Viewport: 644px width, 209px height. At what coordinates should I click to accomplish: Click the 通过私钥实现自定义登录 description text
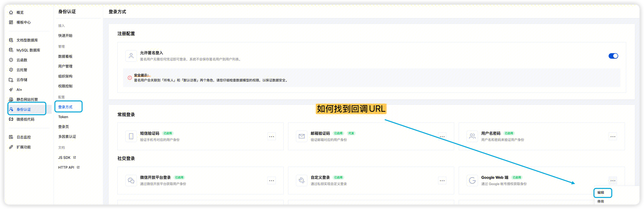[329, 184]
